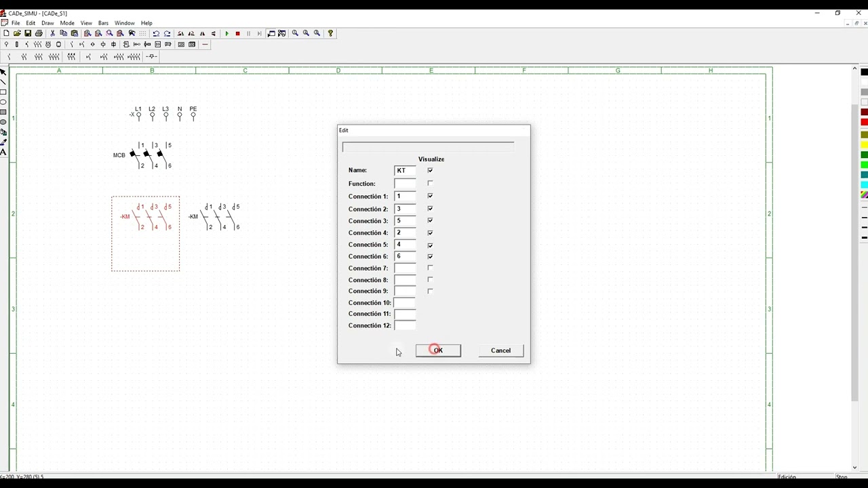Select the line drawing tool
Image resolution: width=868 pixels, height=488 pixels.
coord(3,82)
